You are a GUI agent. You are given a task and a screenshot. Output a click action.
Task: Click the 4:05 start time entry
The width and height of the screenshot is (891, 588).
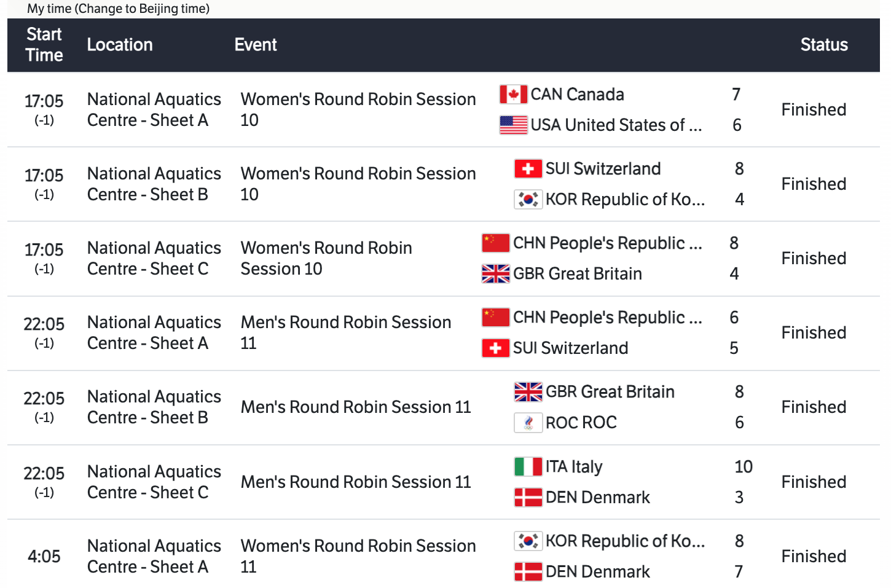tap(44, 557)
